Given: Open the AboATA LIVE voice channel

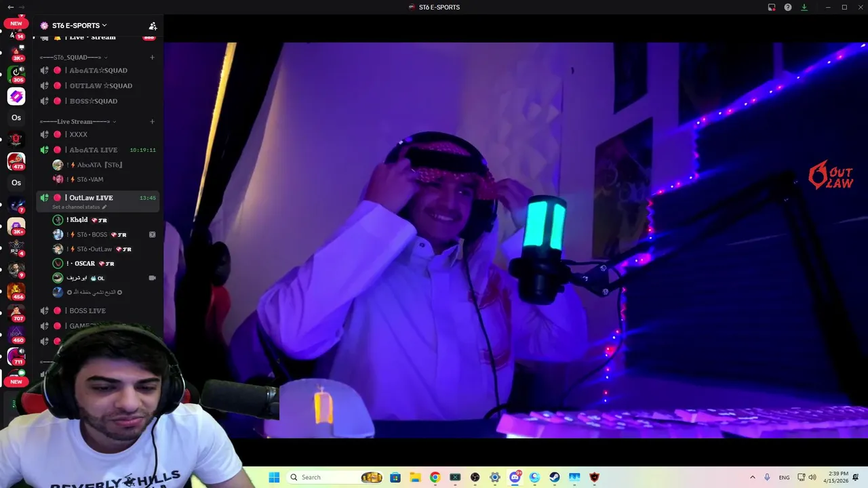Looking at the screenshot, I should tap(98, 150).
